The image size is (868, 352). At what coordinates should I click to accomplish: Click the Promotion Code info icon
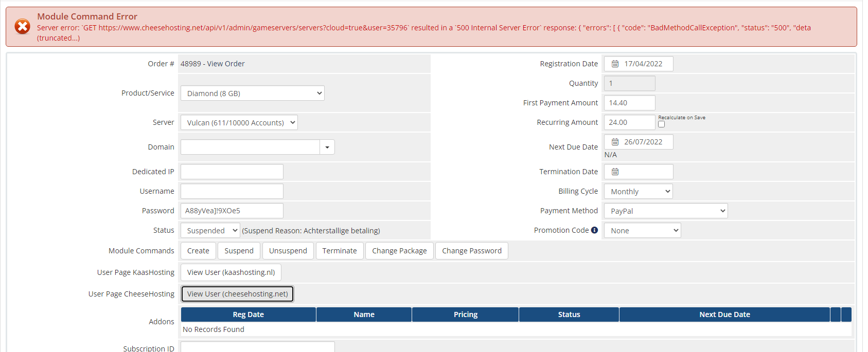tap(594, 230)
